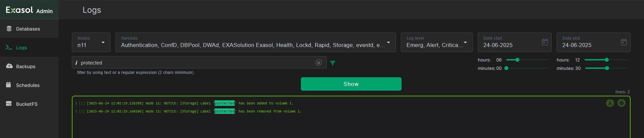Toggle the case-insensitive i filter option

pos(76,63)
